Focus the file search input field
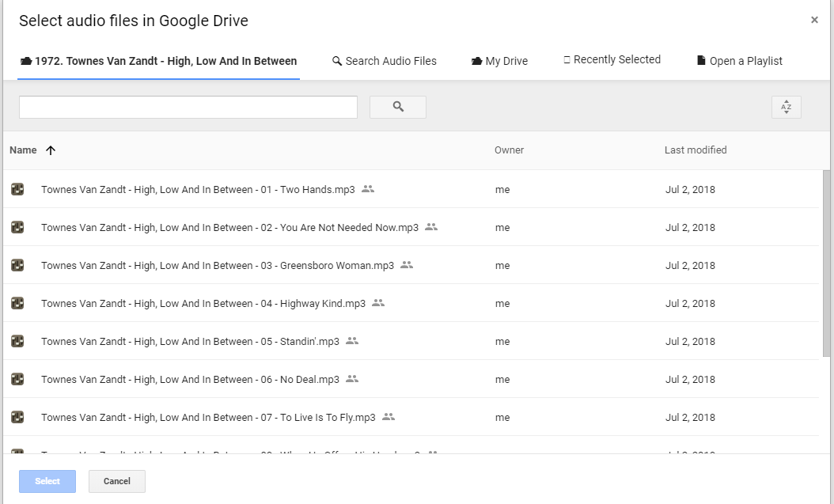 pos(188,107)
